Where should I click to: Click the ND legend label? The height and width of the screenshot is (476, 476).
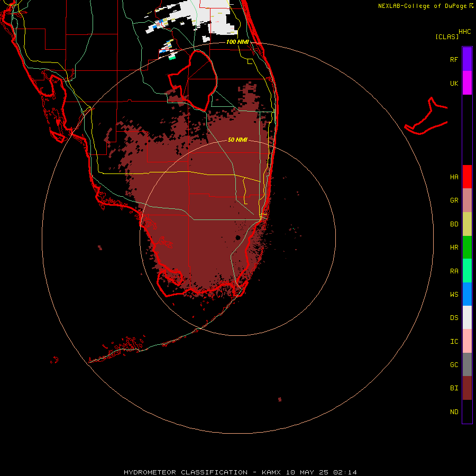tap(454, 412)
